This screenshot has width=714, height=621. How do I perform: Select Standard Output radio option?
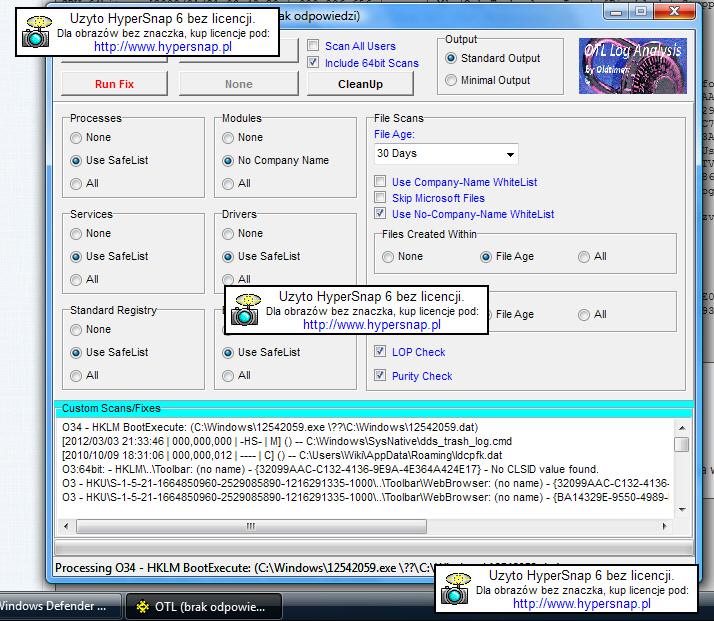click(x=451, y=58)
